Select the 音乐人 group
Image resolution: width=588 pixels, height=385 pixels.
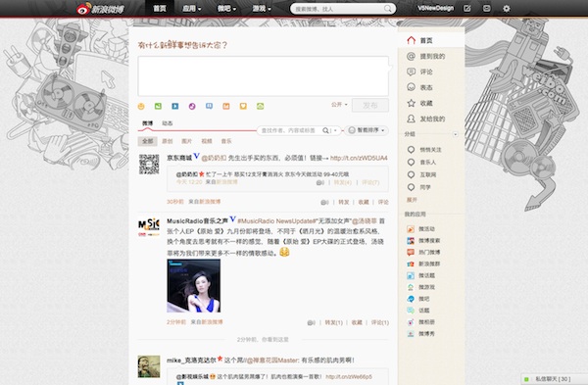point(427,163)
